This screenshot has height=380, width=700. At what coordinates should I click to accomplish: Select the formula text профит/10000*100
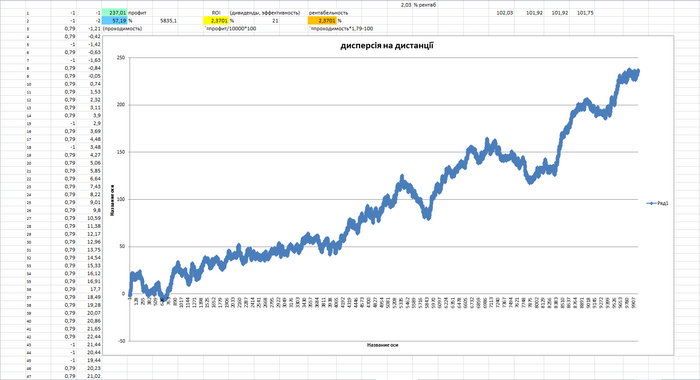230,29
